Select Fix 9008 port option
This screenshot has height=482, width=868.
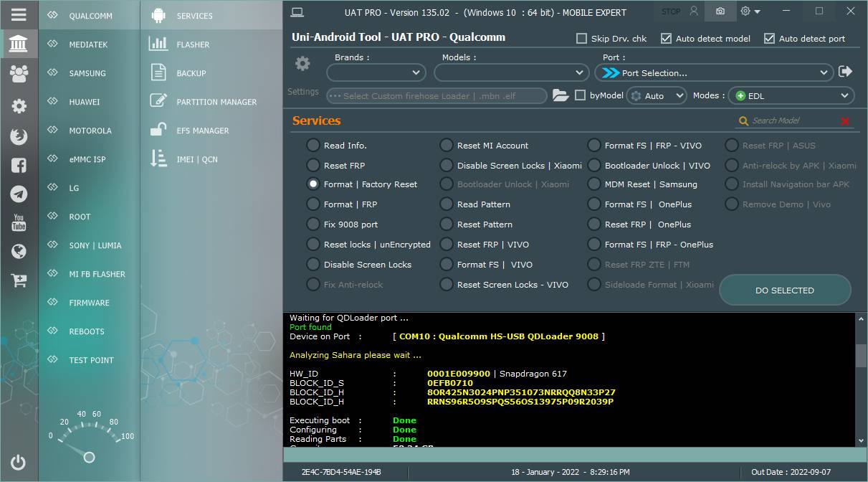(342, 225)
